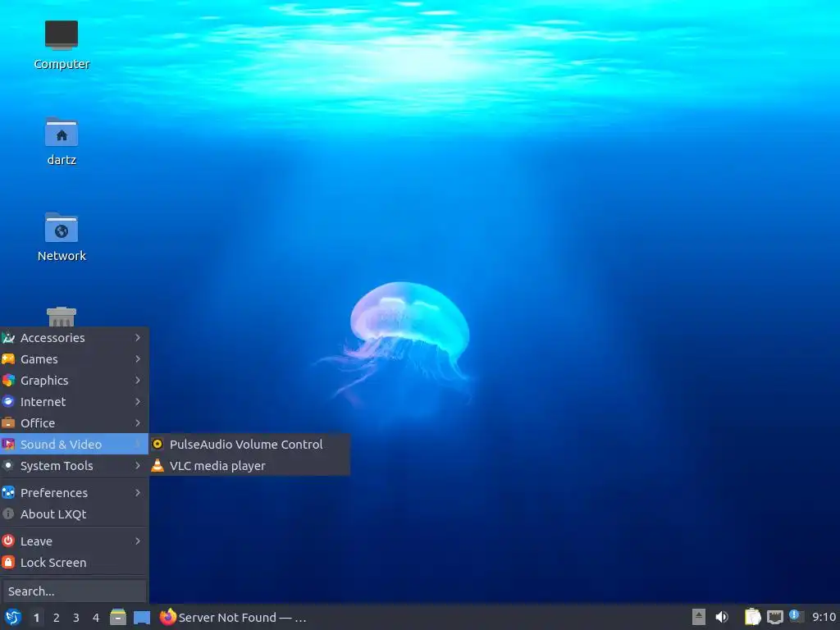Open About LXQt
840x630 pixels.
coord(75,514)
